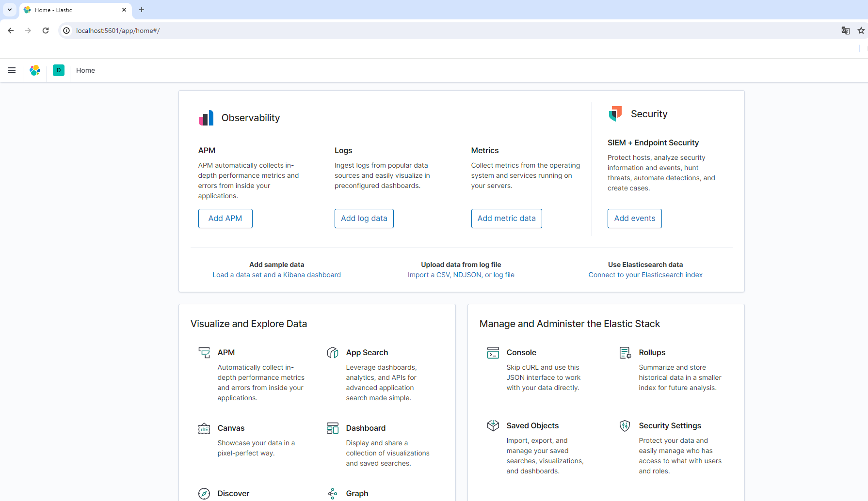Click the Security Settings shield icon

(625, 426)
